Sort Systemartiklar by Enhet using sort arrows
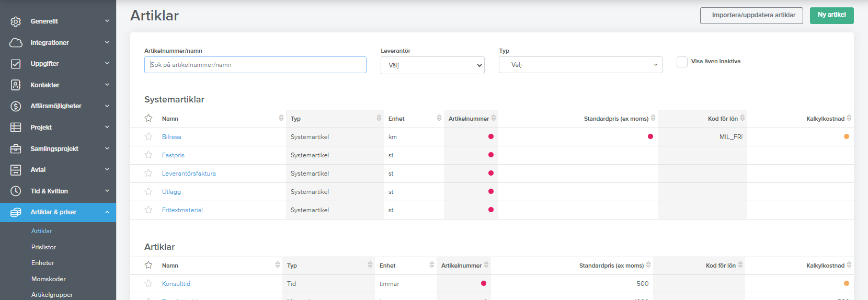 (x=439, y=118)
